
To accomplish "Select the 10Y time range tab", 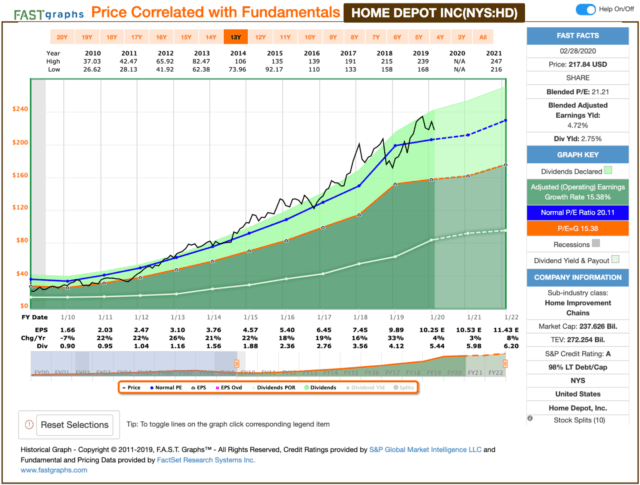I will (x=310, y=37).
